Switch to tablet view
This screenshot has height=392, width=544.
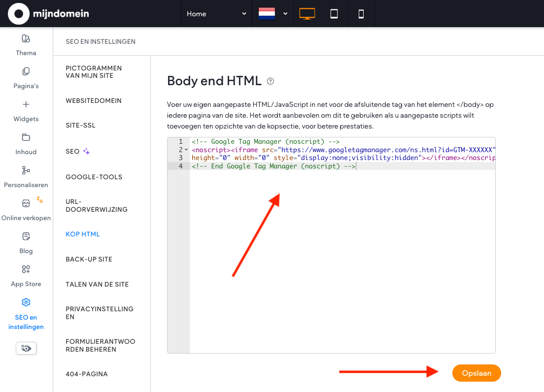point(334,14)
